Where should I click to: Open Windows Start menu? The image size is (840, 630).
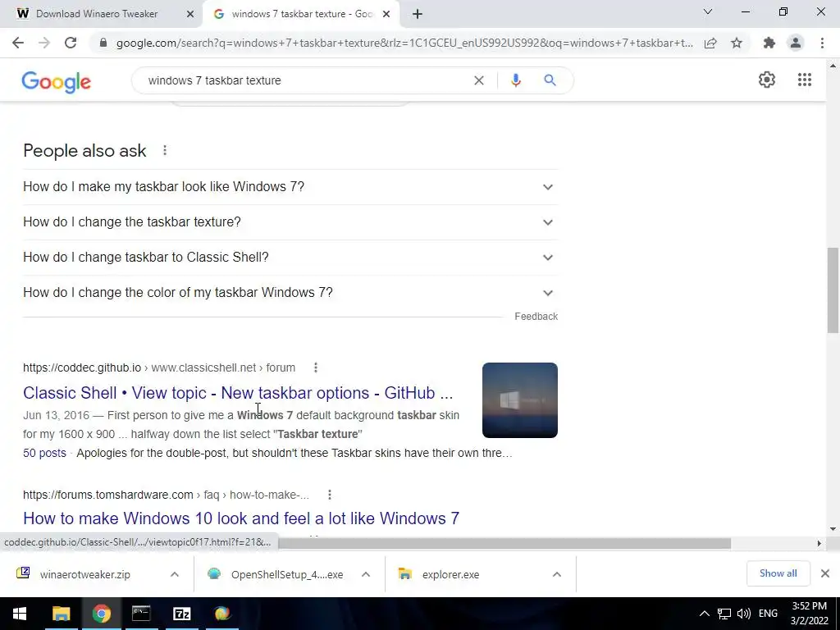(20, 614)
